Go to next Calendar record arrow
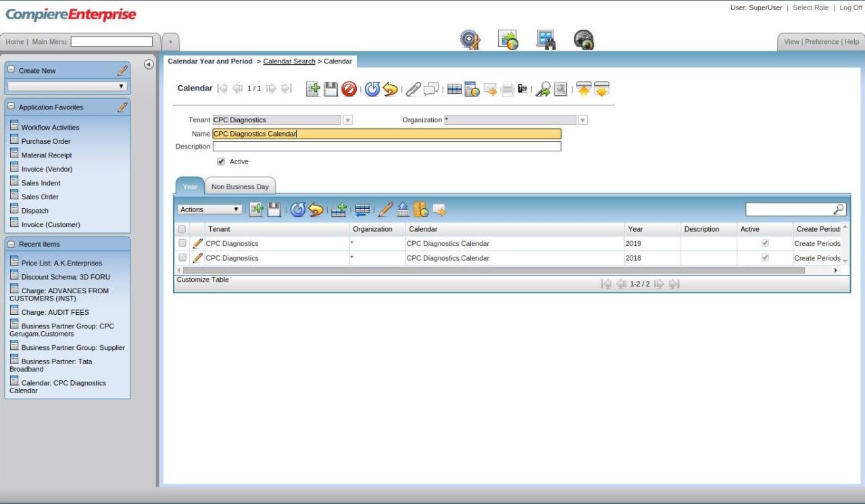This screenshot has width=865, height=504. tap(272, 89)
